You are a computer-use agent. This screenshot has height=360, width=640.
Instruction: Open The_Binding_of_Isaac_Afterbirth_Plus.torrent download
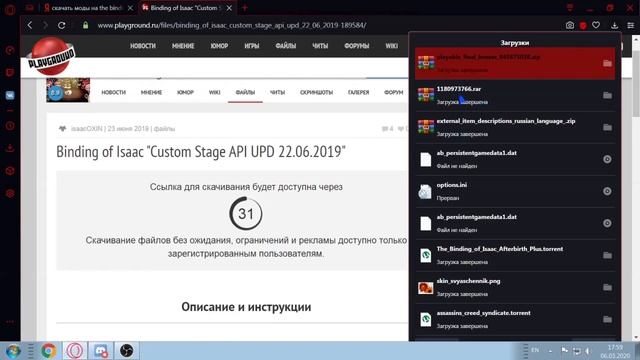(x=500, y=249)
